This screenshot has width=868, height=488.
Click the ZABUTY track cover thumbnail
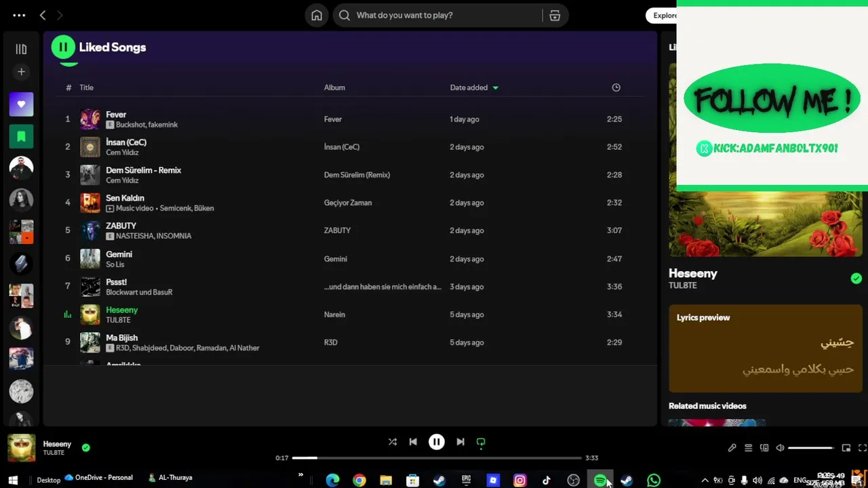click(90, 230)
